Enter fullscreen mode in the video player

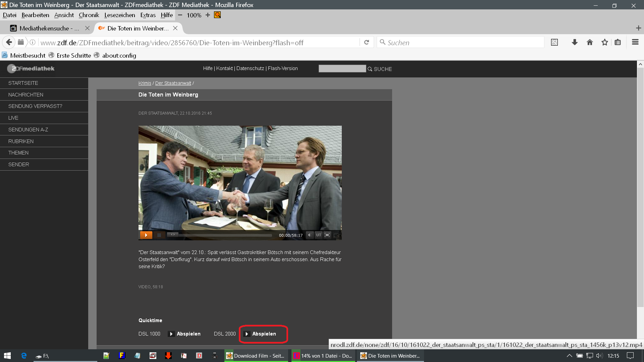pyautogui.click(x=327, y=235)
